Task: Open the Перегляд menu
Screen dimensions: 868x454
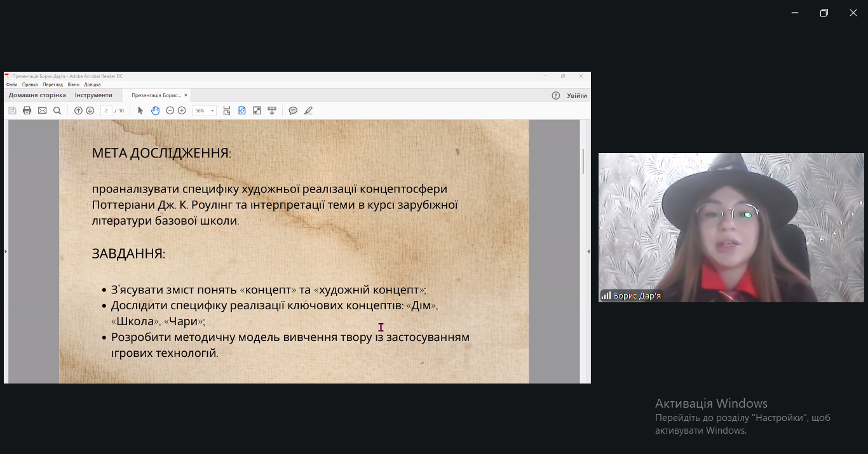Action: (x=54, y=83)
